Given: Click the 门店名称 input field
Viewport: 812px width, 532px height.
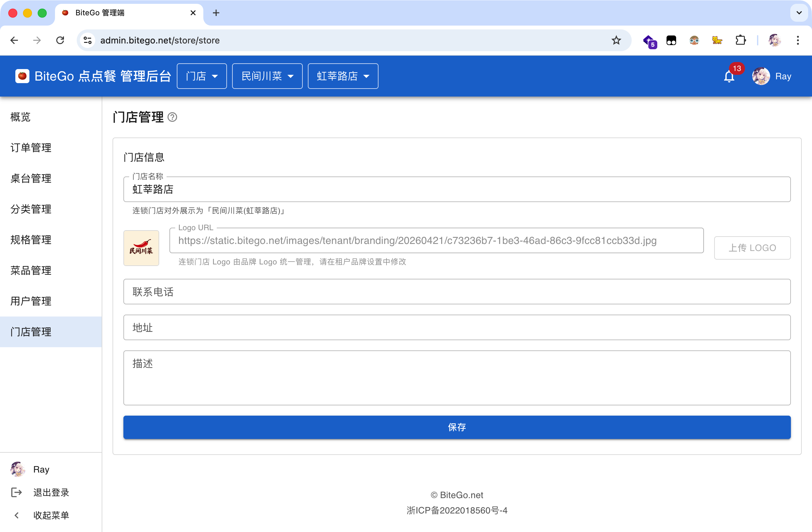Looking at the screenshot, I should 457,189.
